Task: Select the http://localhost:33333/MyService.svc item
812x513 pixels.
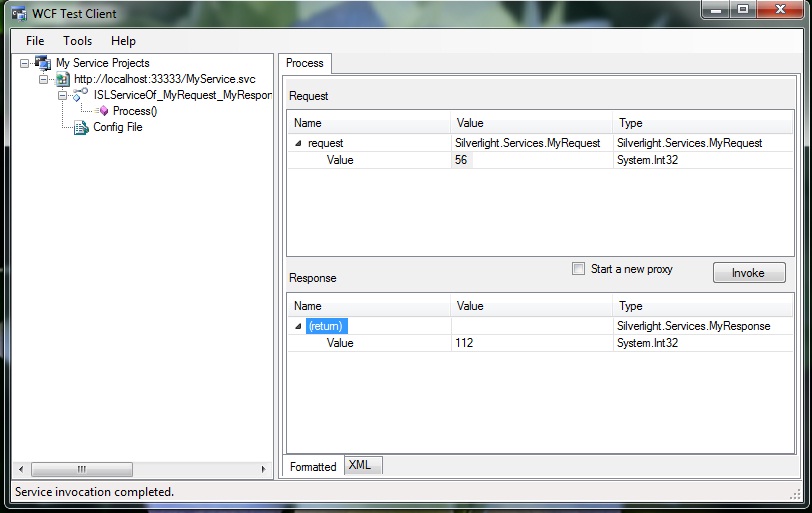Action: pyautogui.click(x=165, y=79)
